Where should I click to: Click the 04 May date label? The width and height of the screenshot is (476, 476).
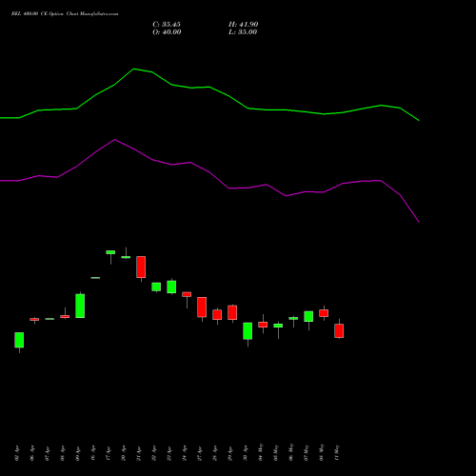point(261,452)
